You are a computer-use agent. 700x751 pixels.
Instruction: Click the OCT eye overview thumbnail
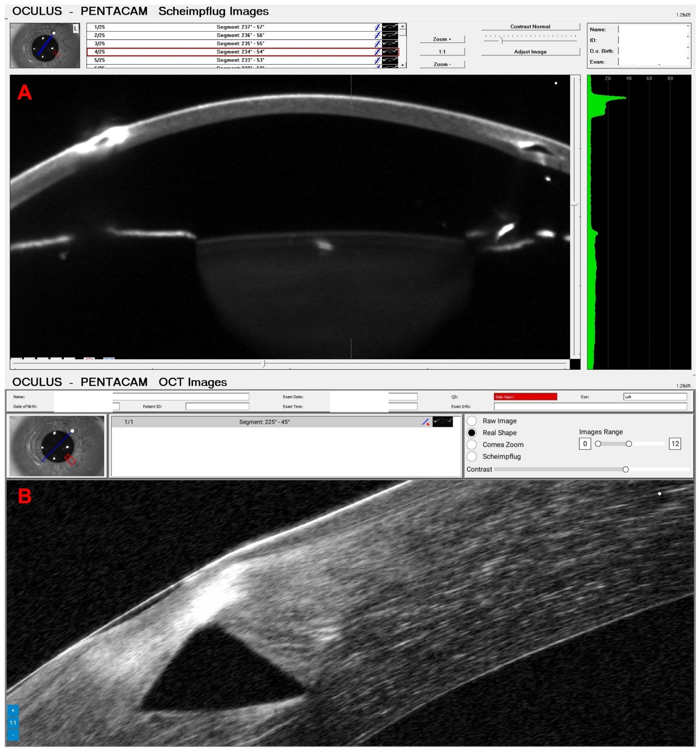pyautogui.click(x=57, y=446)
